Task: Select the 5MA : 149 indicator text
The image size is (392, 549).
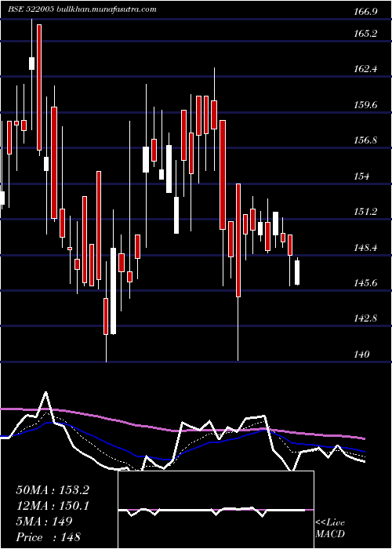Action: pyautogui.click(x=44, y=522)
